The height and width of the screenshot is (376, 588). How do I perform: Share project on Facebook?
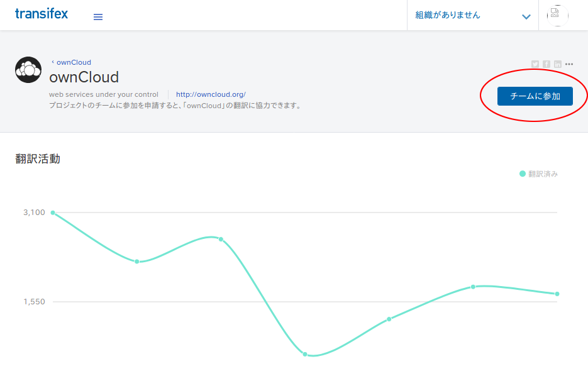coord(546,64)
